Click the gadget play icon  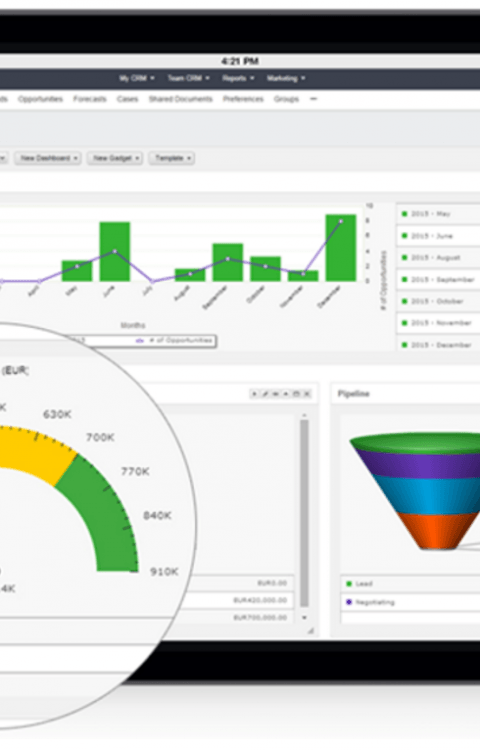pos(254,394)
